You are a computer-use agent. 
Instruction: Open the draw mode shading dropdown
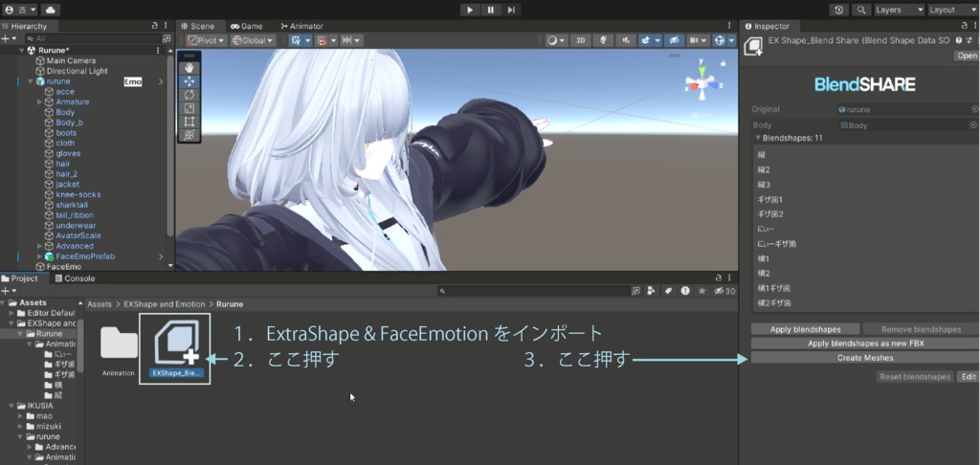[556, 40]
